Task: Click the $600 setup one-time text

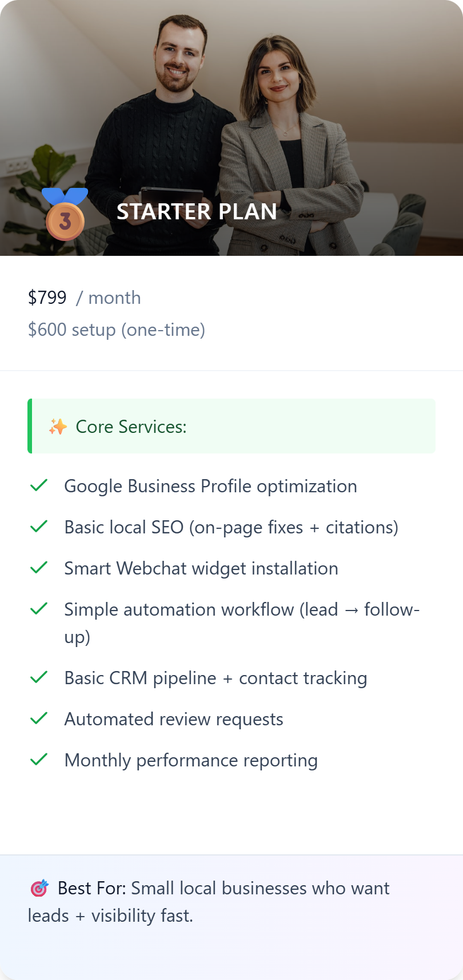Action: coord(117,330)
